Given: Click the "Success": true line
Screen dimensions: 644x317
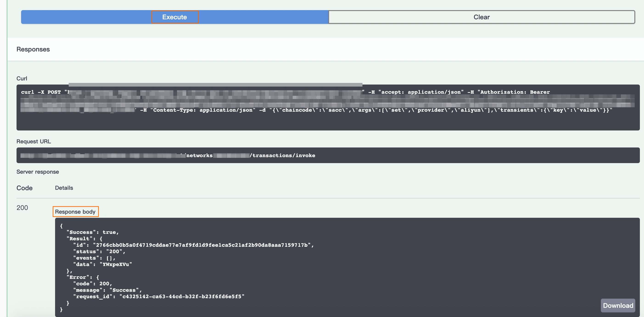Looking at the screenshot, I should click(92, 232).
